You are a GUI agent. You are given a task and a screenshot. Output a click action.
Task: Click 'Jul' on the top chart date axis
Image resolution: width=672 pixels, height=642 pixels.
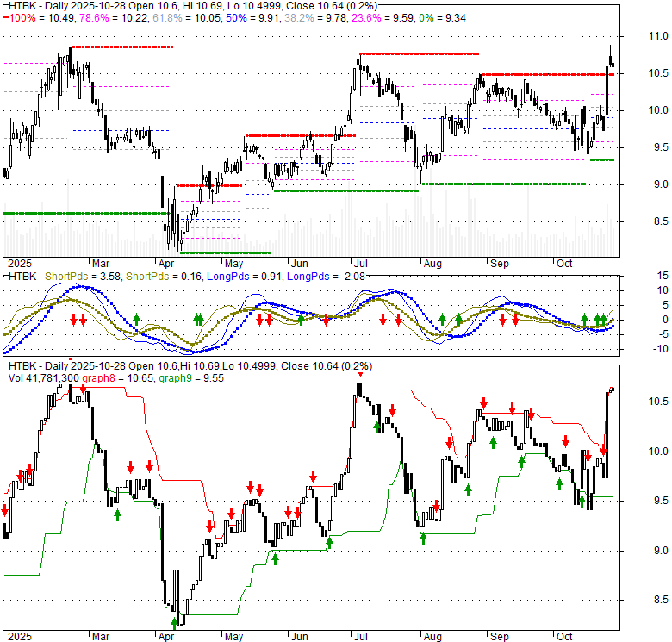coord(360,264)
